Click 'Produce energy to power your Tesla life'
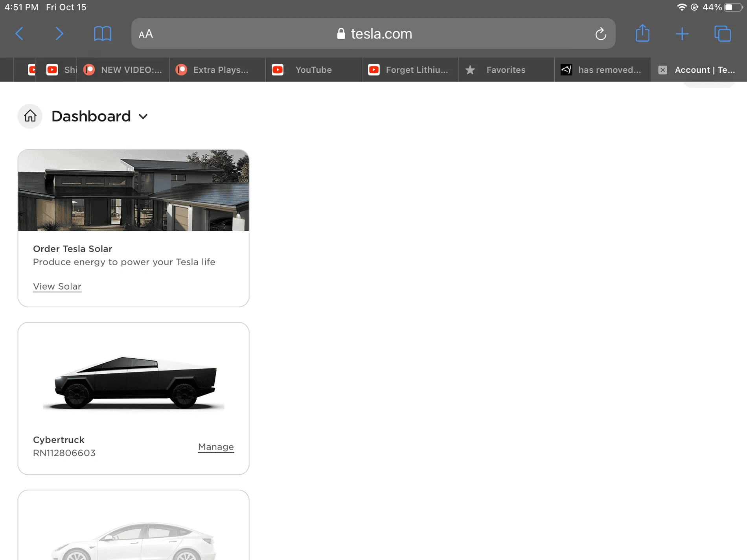Viewport: 747px width, 560px height. pyautogui.click(x=124, y=262)
